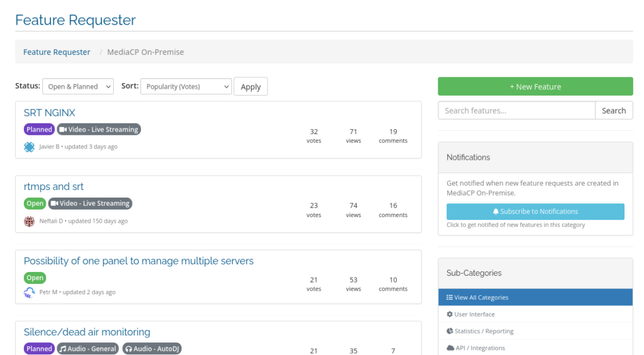Go to Feature Requester breadcrumb
644x355 pixels.
click(x=57, y=52)
